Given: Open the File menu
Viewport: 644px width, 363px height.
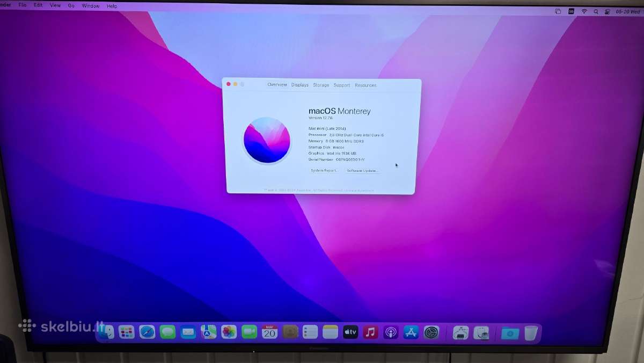Looking at the screenshot, I should click(x=22, y=5).
